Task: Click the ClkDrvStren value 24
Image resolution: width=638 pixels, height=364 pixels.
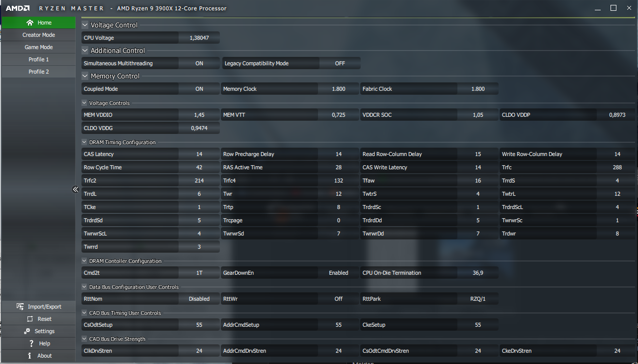Action: 199,351
